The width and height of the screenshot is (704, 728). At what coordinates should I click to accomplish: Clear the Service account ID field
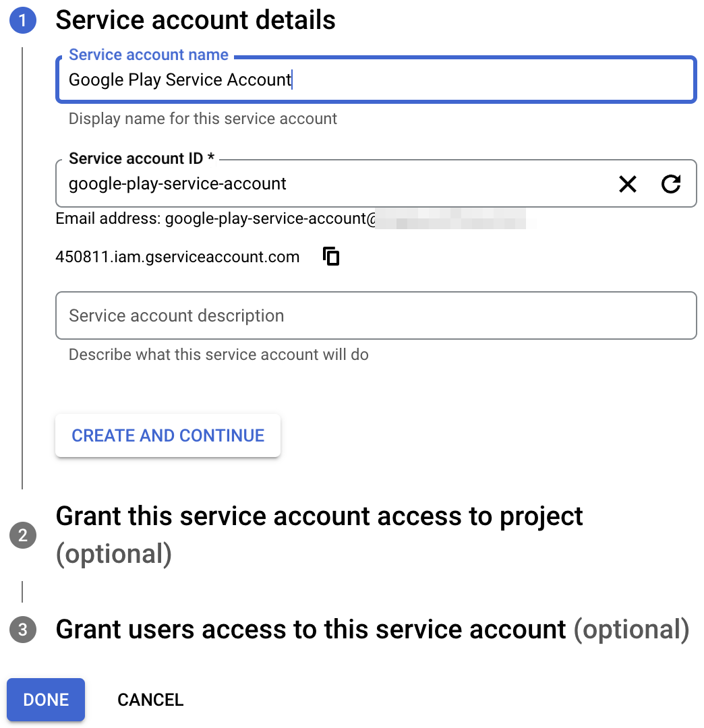[x=628, y=184]
